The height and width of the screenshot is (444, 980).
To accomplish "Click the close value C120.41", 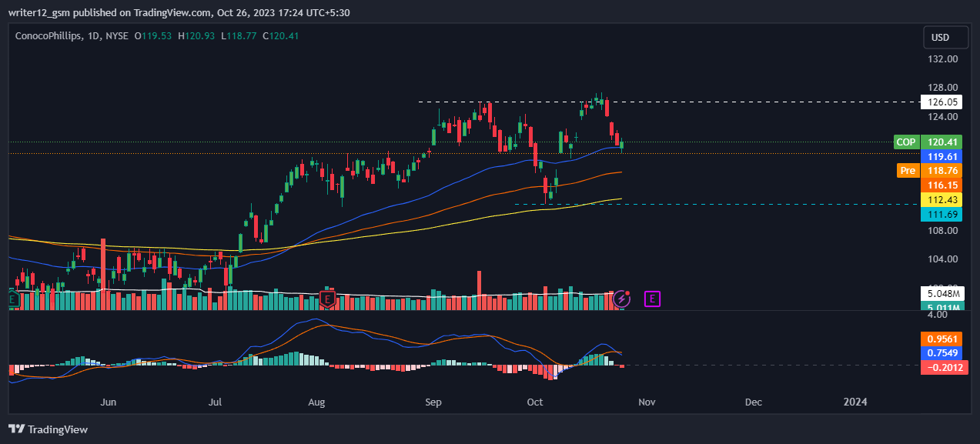I will (281, 35).
